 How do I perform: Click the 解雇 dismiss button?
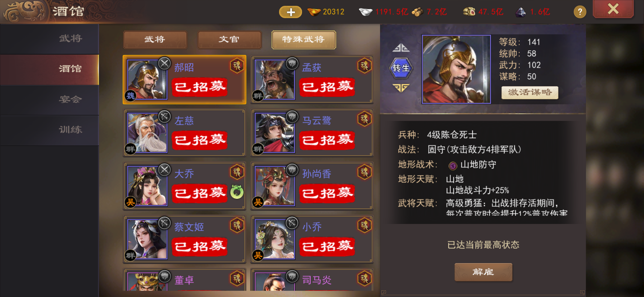pos(483,272)
